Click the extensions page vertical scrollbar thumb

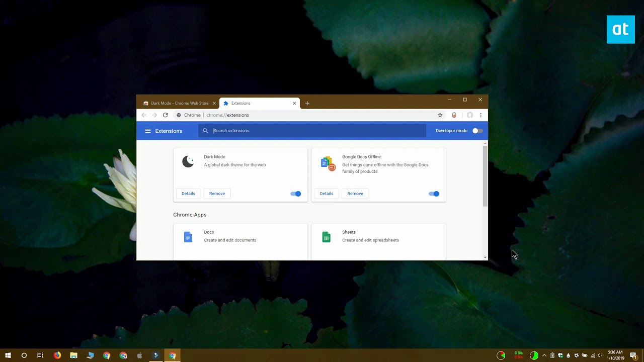[x=485, y=176]
